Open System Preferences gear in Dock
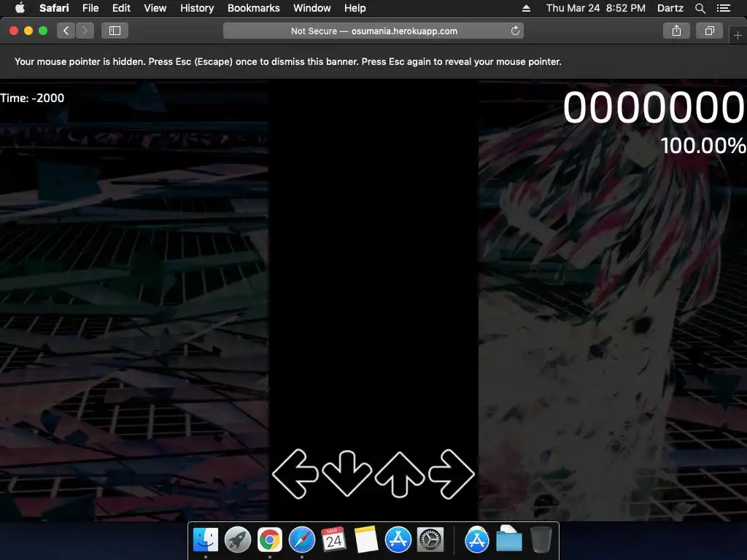 tap(430, 540)
